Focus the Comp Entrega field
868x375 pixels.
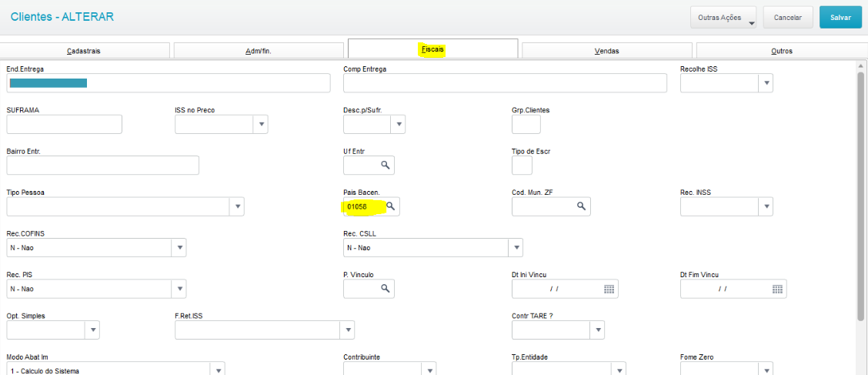pos(505,83)
